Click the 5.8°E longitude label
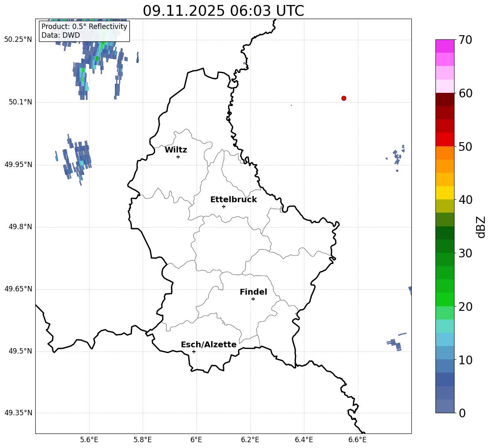The width and height of the screenshot is (491, 448). coord(143,440)
